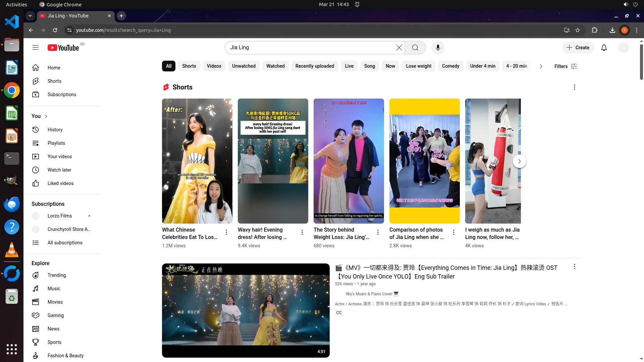Clear the Jia Ling search text
Image resolution: width=644 pixels, height=362 pixels.
[x=399, y=48]
